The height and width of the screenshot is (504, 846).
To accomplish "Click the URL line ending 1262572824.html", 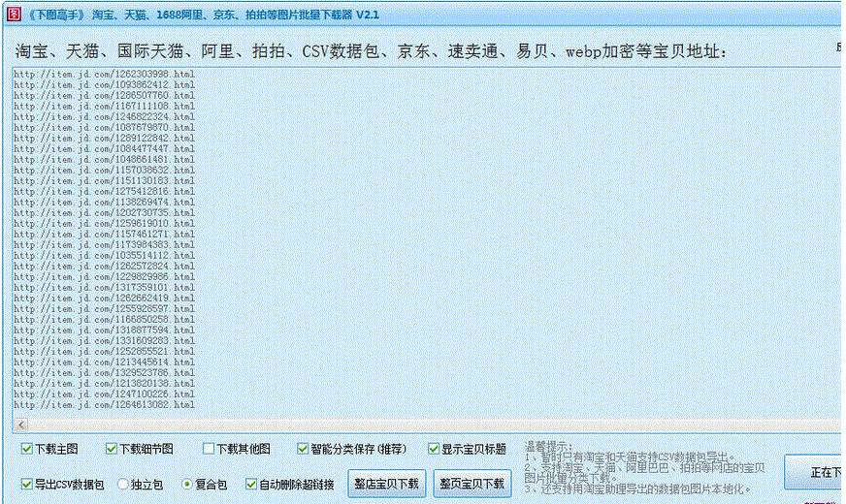I will click(x=104, y=266).
